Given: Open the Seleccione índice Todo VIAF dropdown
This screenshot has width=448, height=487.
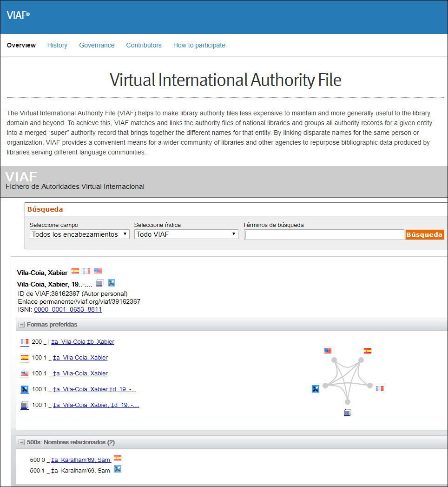Looking at the screenshot, I should 186,234.
